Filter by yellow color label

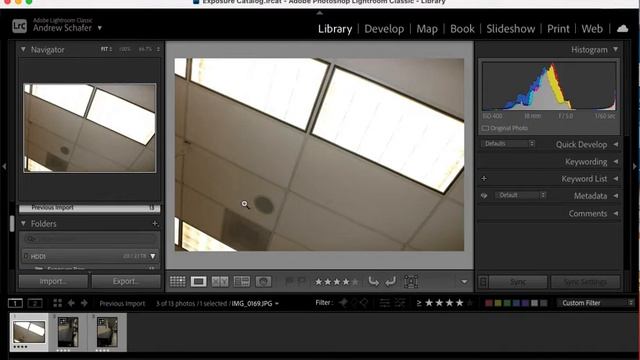pyautogui.click(x=498, y=303)
